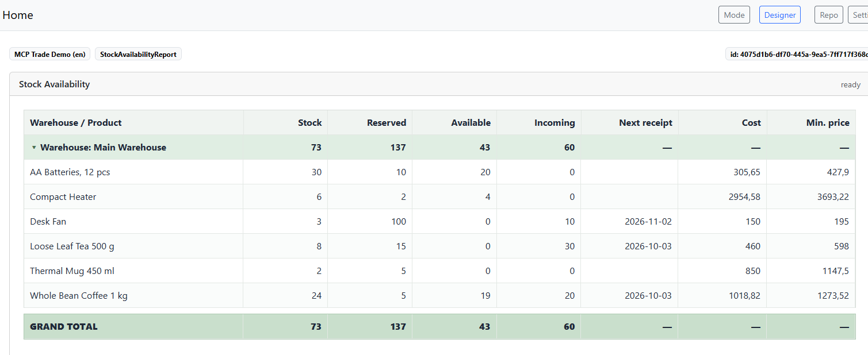Image resolution: width=868 pixels, height=355 pixels.
Task: Click the Home page title
Action: [x=18, y=15]
